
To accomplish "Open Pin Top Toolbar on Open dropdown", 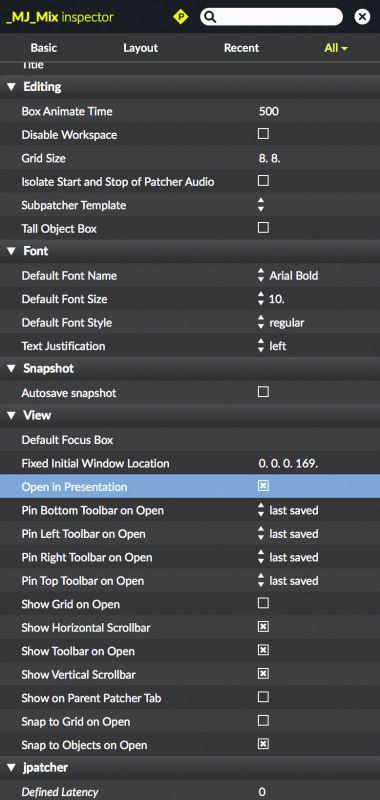I will (288, 581).
